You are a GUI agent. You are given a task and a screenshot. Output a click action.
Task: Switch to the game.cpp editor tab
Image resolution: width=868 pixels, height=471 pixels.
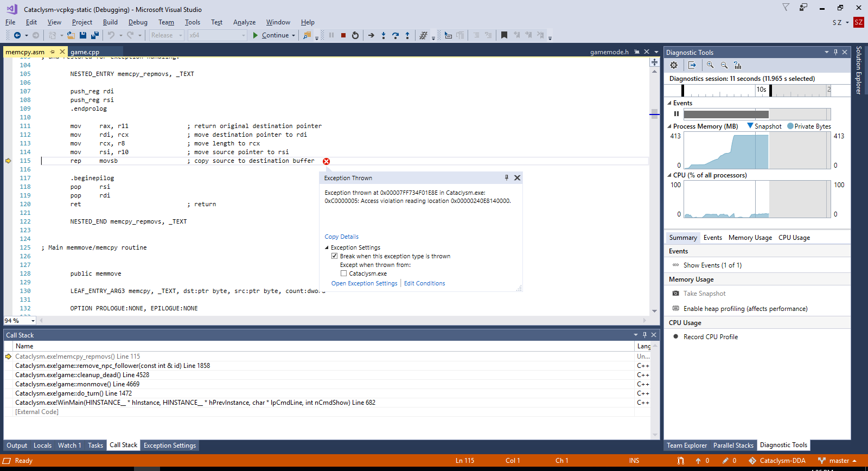coord(85,52)
